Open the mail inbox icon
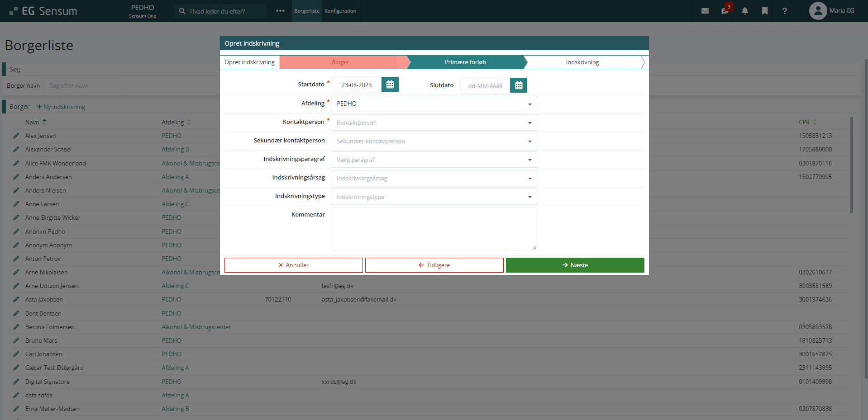 (705, 11)
